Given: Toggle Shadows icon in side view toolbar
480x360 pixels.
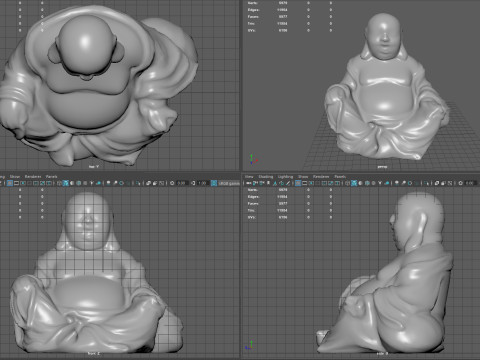Looking at the screenshot, I should (x=387, y=183).
